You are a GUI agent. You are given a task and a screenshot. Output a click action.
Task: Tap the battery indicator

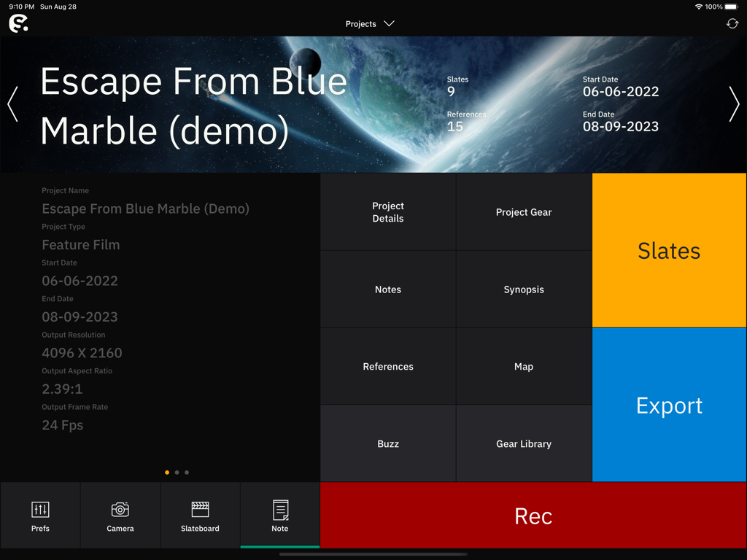(x=732, y=7)
